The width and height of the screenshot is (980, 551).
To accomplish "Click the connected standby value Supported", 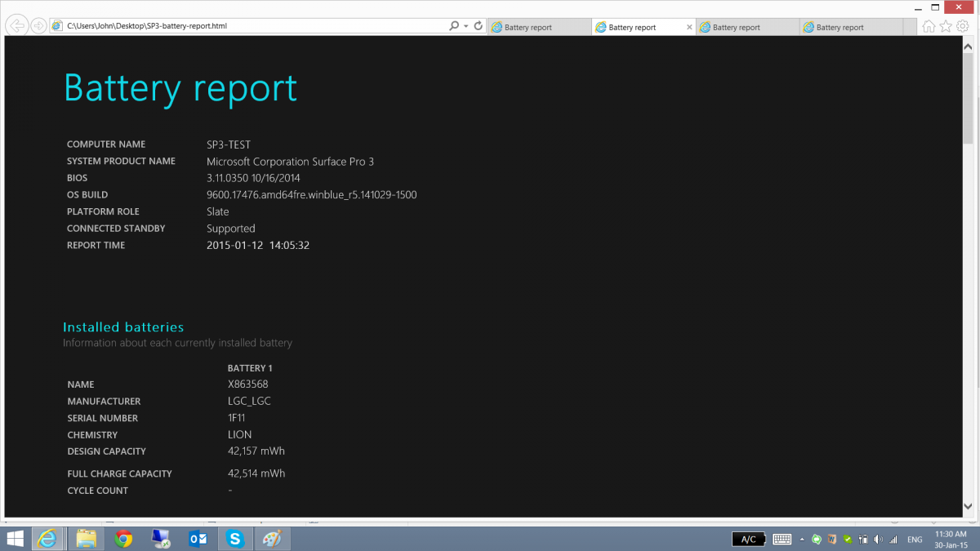I will pos(231,229).
